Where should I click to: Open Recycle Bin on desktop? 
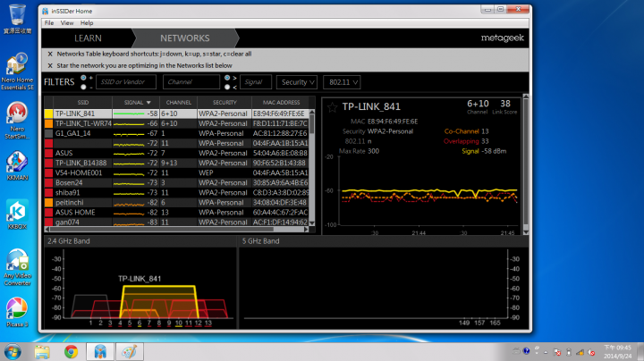click(17, 19)
